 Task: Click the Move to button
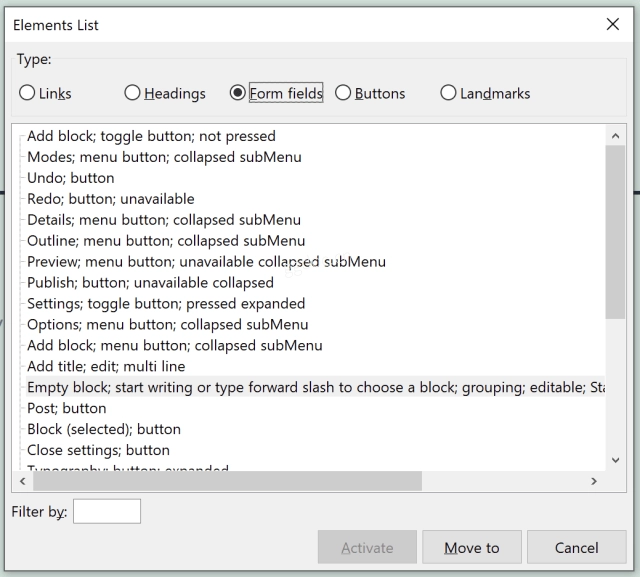pyautogui.click(x=472, y=547)
